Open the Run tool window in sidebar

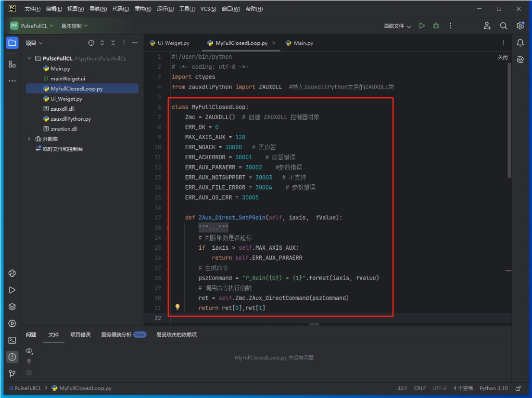point(12,290)
